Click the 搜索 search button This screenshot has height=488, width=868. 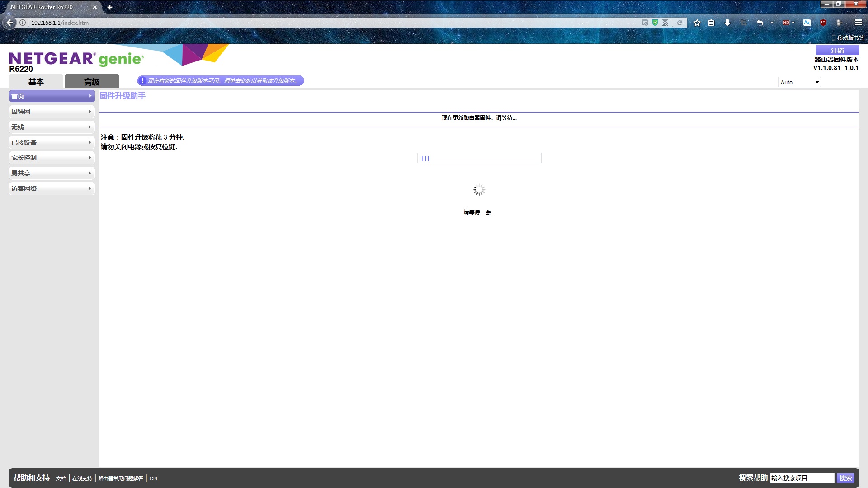pos(845,478)
